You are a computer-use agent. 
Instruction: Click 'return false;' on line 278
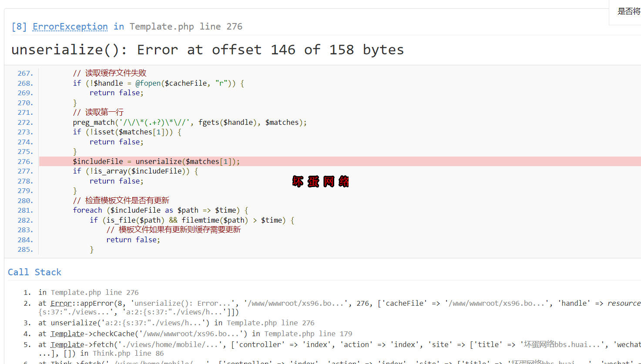116,181
